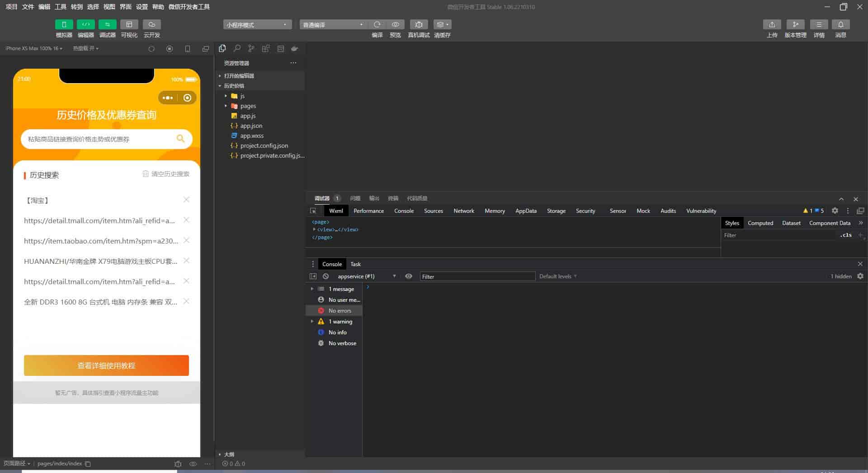Expand the pages folder

(248, 106)
